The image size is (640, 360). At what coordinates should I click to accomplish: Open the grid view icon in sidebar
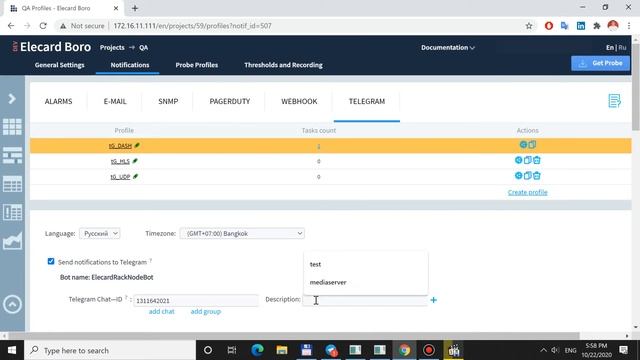pos(12,127)
